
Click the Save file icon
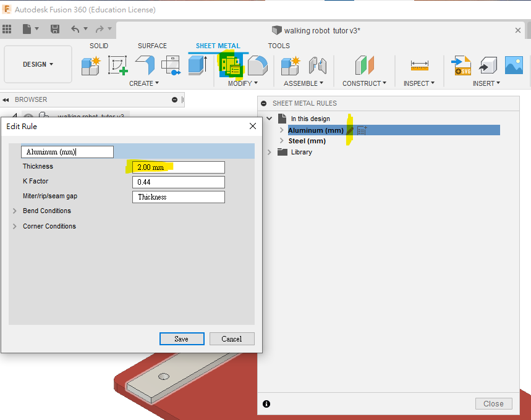[55, 29]
